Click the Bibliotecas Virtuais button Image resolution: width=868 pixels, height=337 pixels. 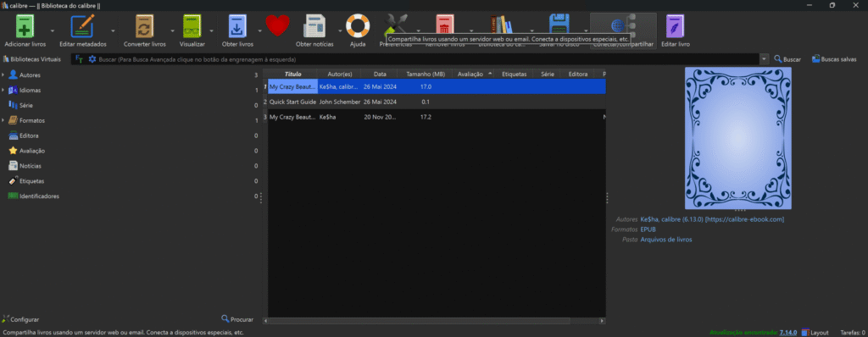pyautogui.click(x=31, y=58)
